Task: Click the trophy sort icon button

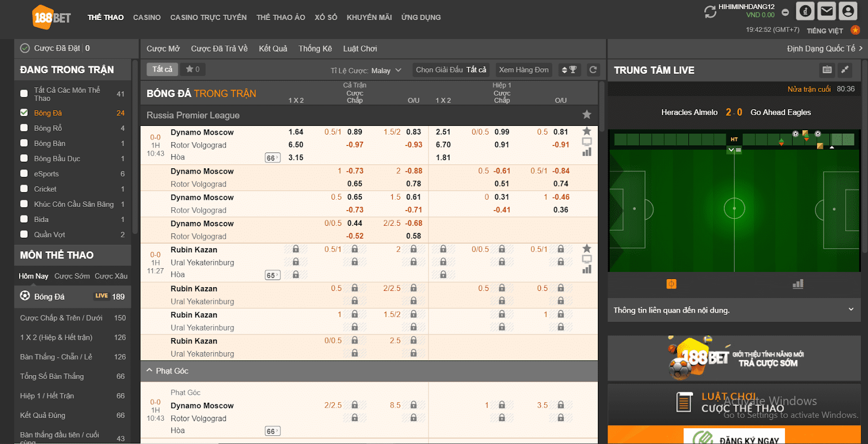Action: 569,69
